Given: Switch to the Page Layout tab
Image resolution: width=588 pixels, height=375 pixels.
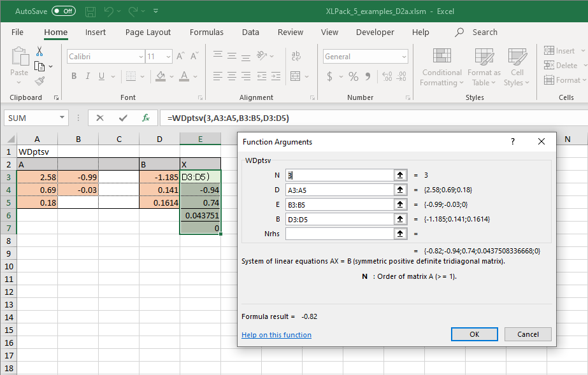Looking at the screenshot, I should click(148, 32).
